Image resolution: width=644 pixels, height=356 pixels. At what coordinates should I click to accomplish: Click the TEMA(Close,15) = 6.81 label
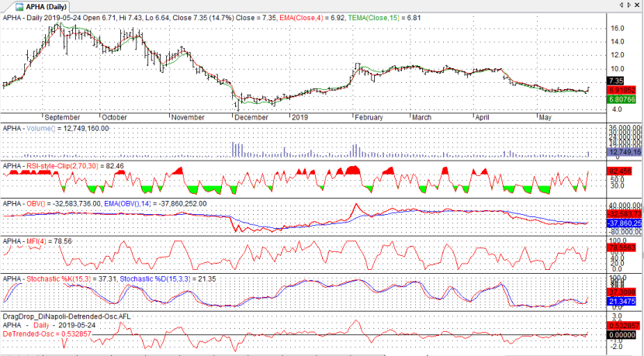coord(384,18)
